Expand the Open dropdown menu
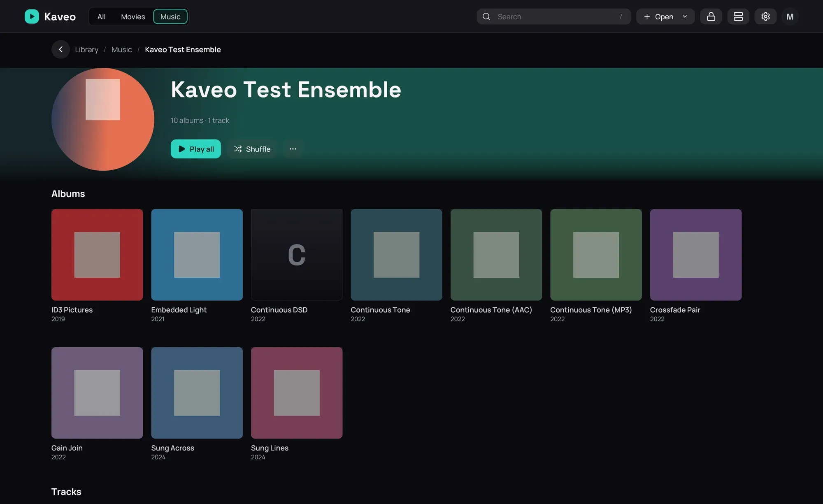This screenshot has width=823, height=504. click(665, 16)
